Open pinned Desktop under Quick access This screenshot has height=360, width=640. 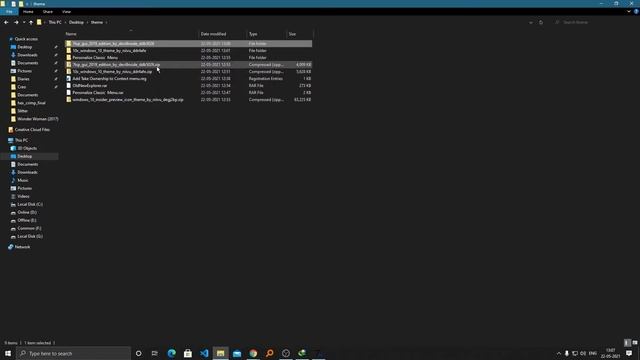pyautogui.click(x=24, y=47)
